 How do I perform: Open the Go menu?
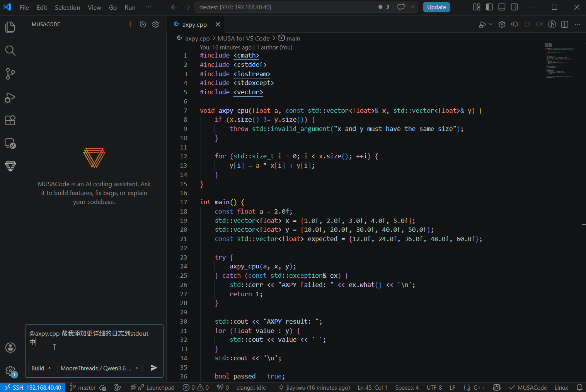[113, 7]
